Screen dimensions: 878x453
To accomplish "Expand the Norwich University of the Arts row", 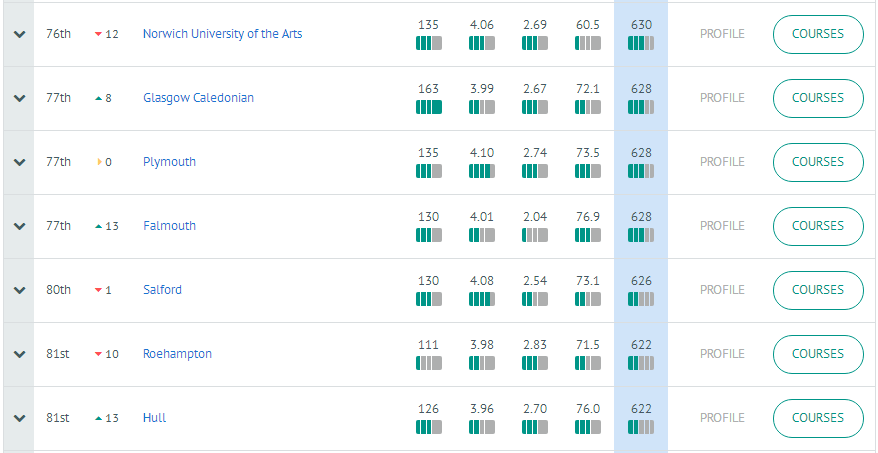I will (18, 34).
